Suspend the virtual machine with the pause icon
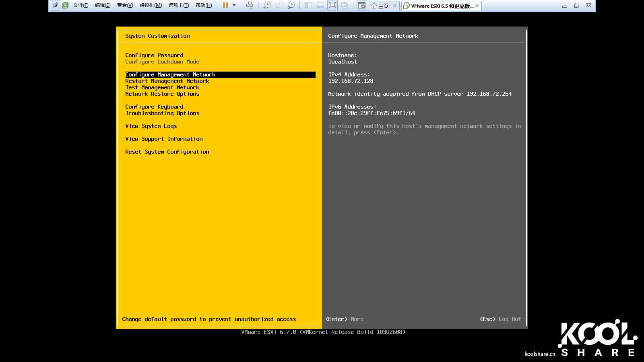Image resolution: width=644 pixels, height=362 pixels. (x=225, y=5)
